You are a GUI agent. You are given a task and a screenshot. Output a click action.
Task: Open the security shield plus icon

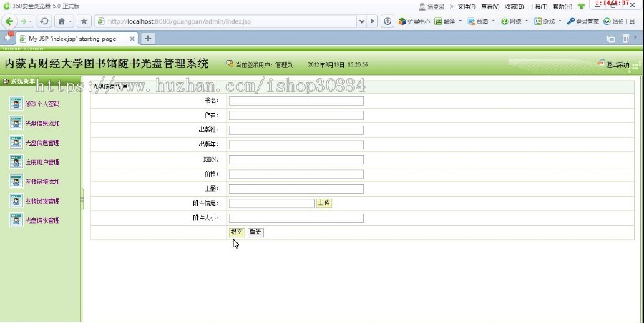pyautogui.click(x=387, y=21)
